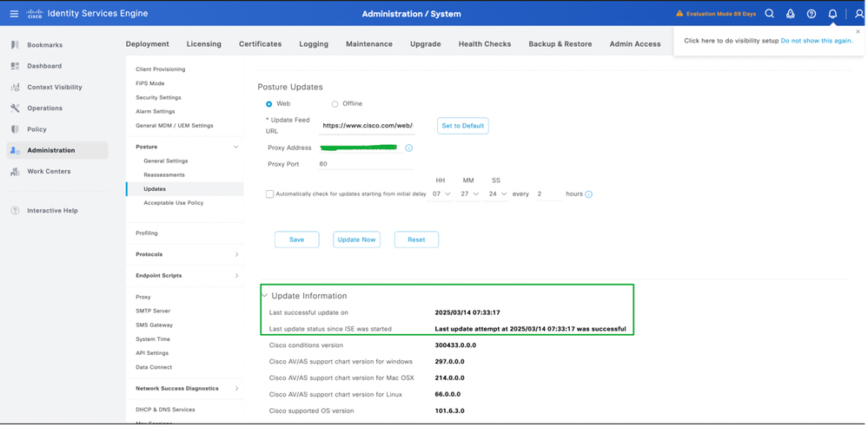Click info icon next to Proxy Address
868x427 pixels.
pyautogui.click(x=409, y=148)
